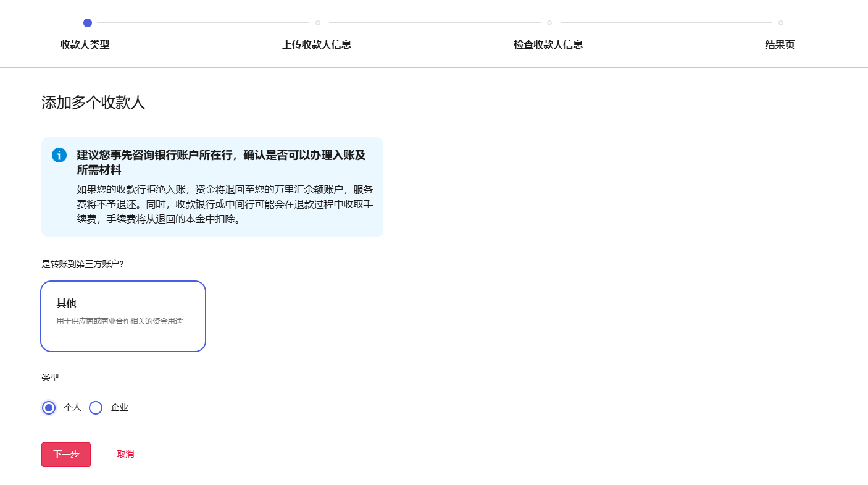868x485 pixels.
Task: Open the 检查收款人信息 step label
Action: point(548,44)
